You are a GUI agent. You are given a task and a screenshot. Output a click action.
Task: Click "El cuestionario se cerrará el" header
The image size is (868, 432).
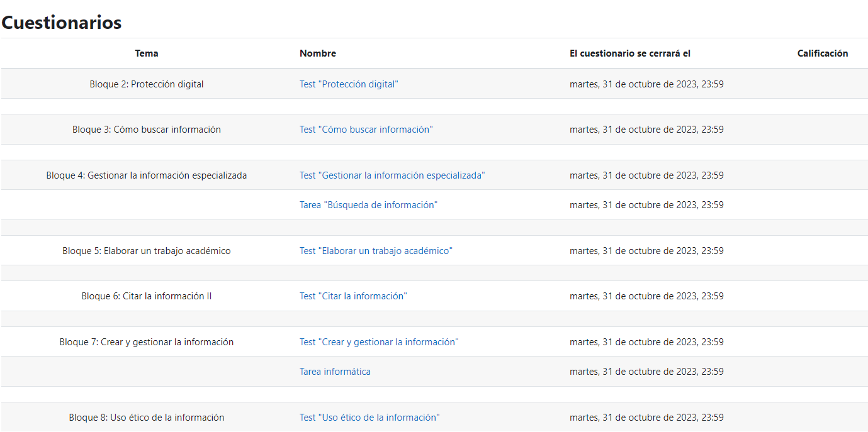pyautogui.click(x=630, y=53)
